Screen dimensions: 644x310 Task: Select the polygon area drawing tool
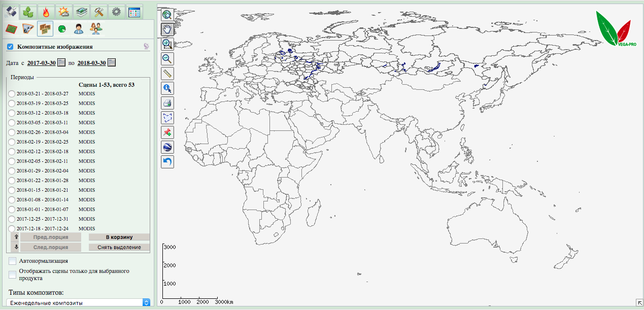(167, 118)
